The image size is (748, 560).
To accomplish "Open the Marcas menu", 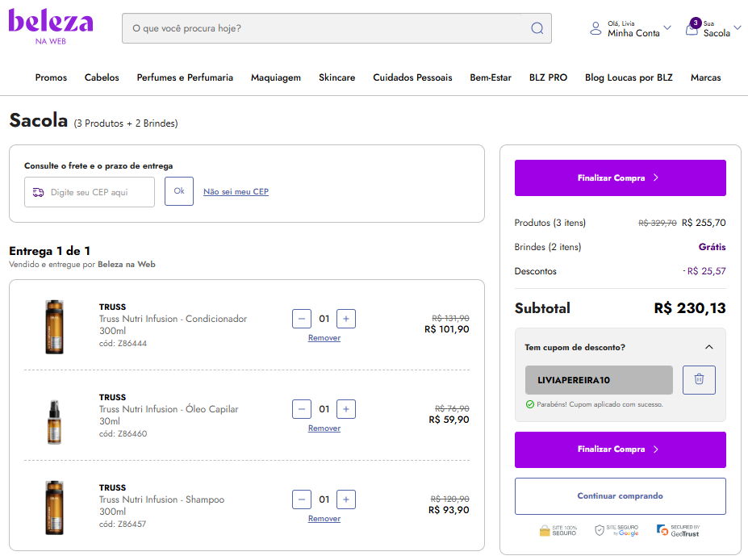I will click(x=705, y=77).
